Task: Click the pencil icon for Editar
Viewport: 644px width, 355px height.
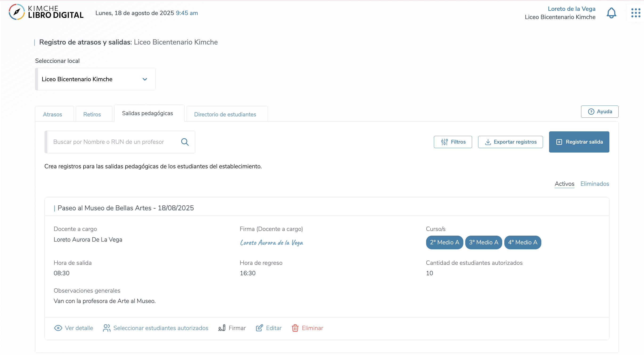Action: tap(259, 328)
